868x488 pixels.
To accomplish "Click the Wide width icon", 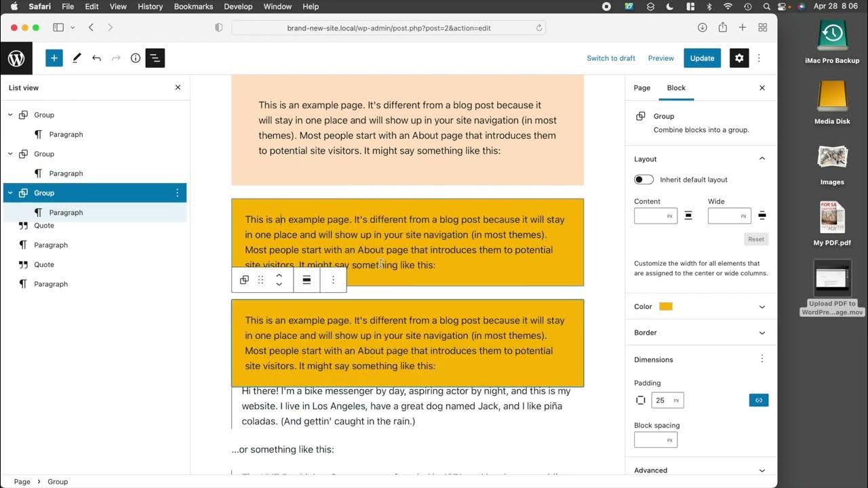I will [x=762, y=216].
